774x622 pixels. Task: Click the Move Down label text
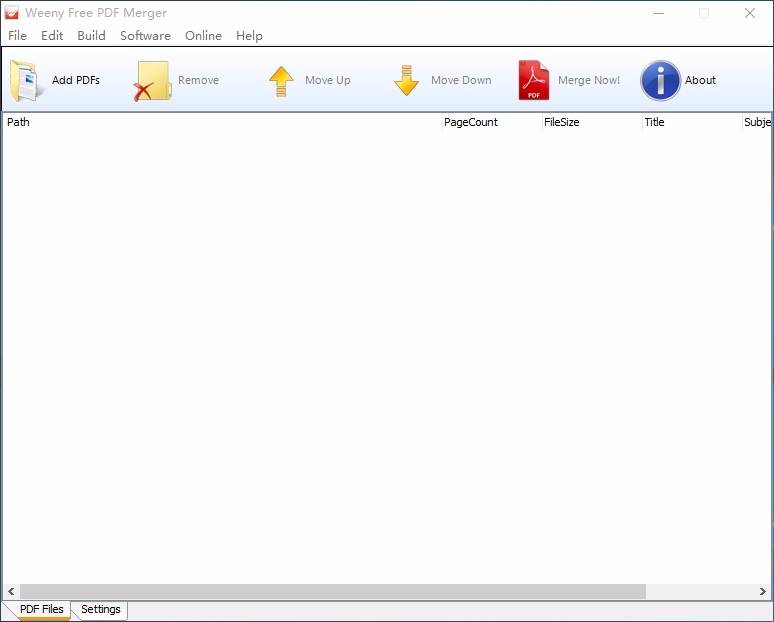pyautogui.click(x=461, y=80)
